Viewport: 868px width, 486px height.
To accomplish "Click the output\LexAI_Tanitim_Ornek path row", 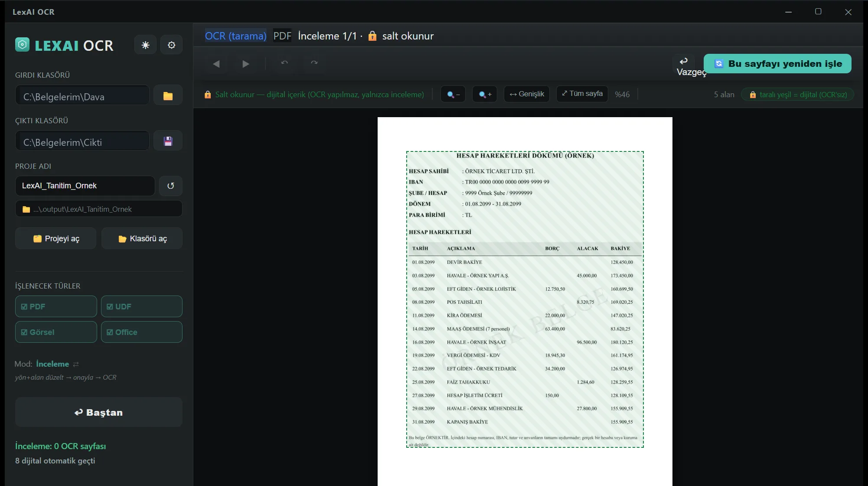I will click(x=99, y=209).
